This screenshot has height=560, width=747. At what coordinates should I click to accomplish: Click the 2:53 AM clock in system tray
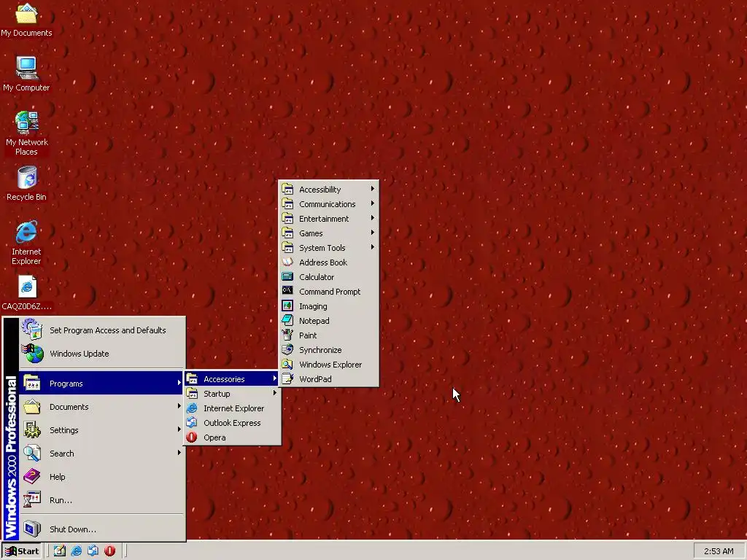719,551
